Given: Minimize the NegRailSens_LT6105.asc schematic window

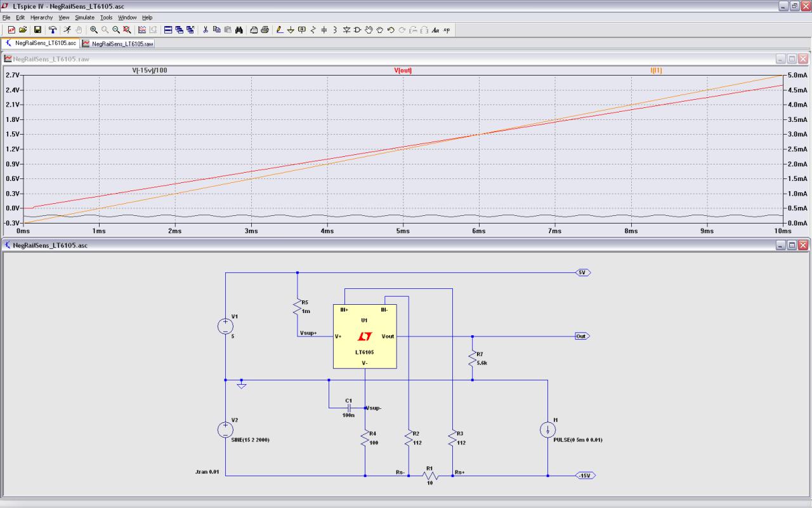Looking at the screenshot, I should (780, 245).
